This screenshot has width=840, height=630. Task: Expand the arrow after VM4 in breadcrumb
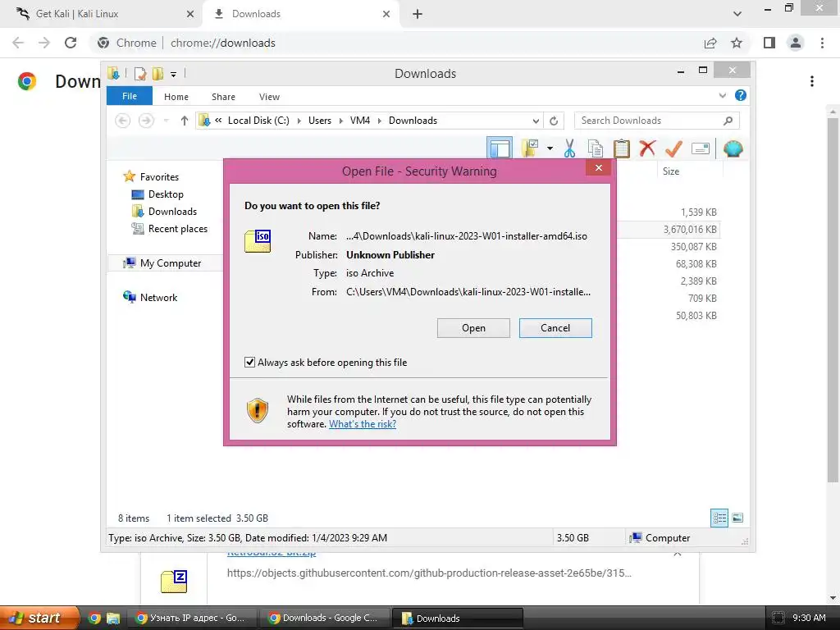click(x=379, y=121)
